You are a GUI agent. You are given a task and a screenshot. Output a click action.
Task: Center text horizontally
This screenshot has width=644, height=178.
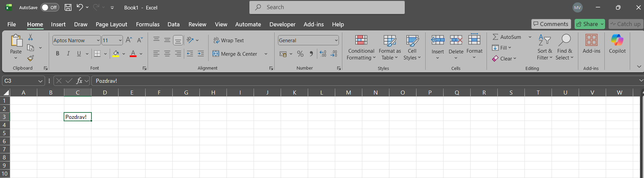167,54
